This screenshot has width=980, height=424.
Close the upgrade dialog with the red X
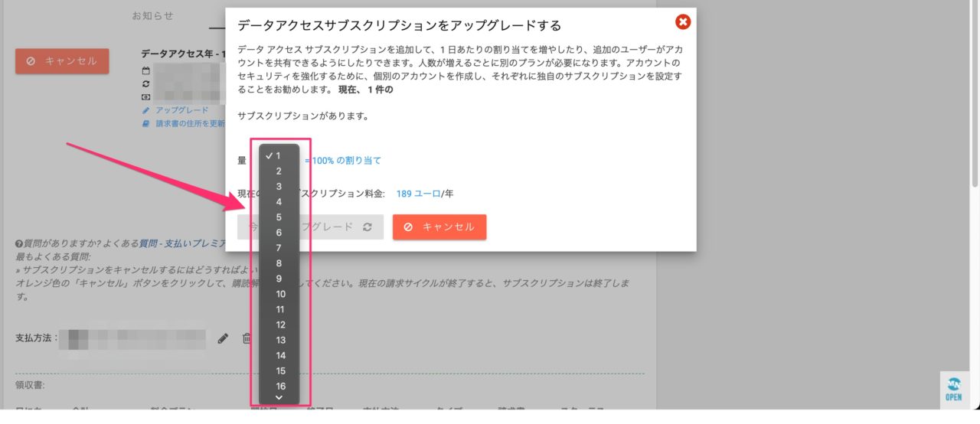pos(683,22)
